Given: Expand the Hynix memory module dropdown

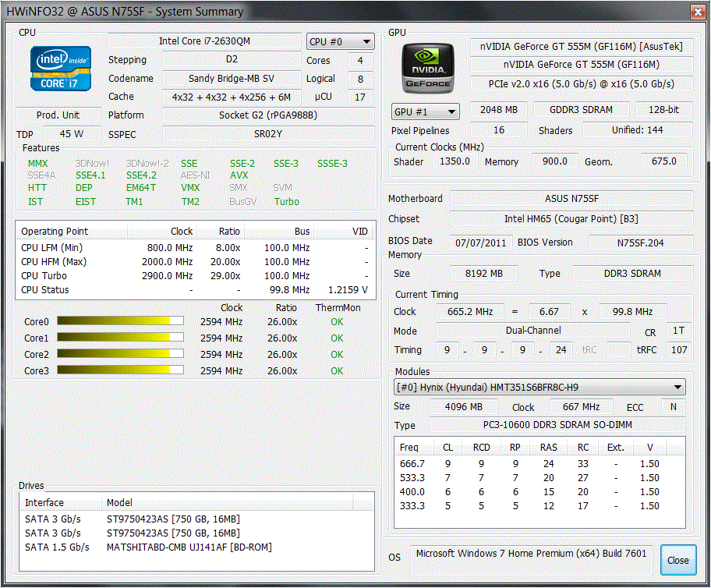Looking at the screenshot, I should coord(539,387).
